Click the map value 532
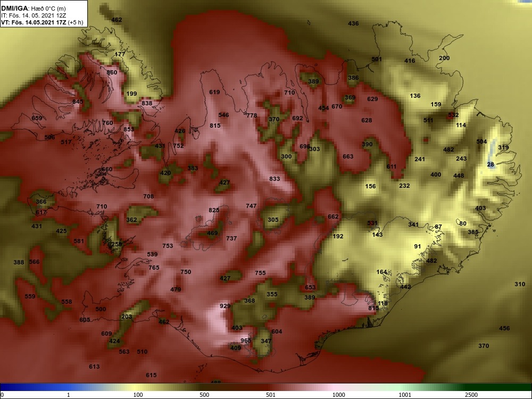 [x=453, y=115]
